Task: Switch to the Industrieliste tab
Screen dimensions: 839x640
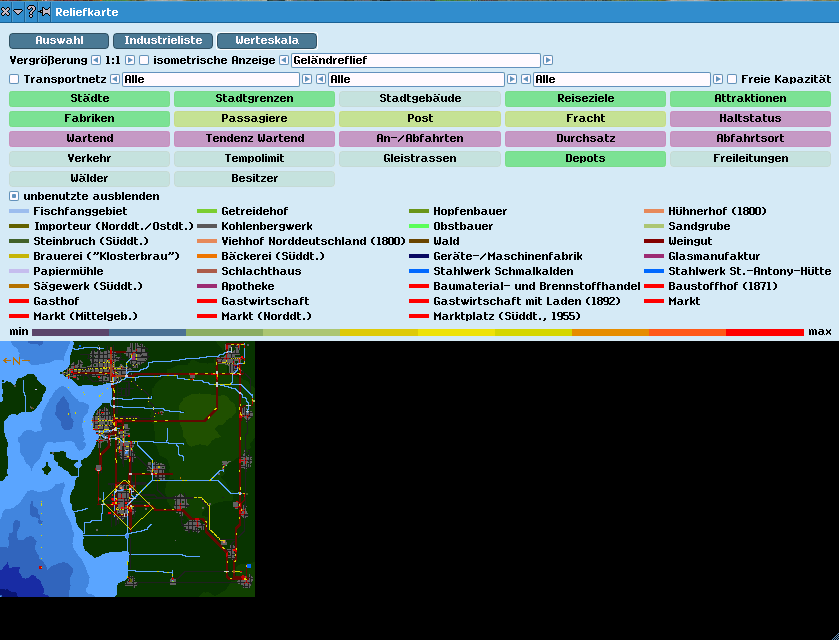Action: (x=163, y=41)
